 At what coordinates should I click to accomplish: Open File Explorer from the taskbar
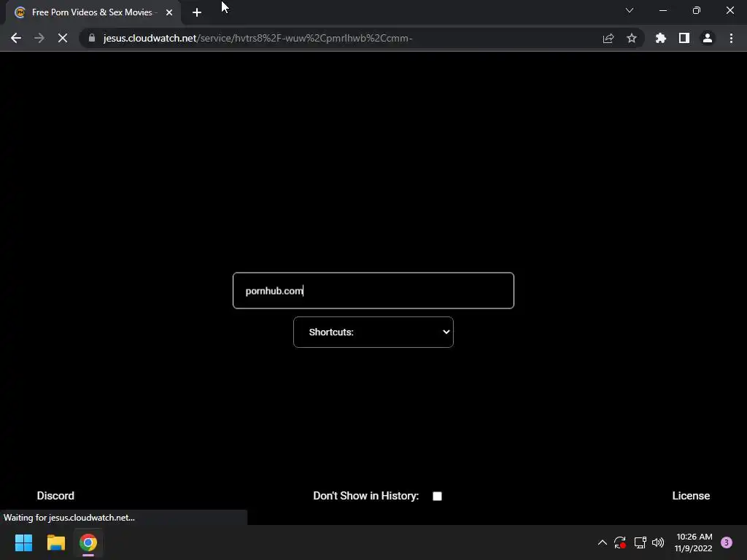[x=55, y=542]
